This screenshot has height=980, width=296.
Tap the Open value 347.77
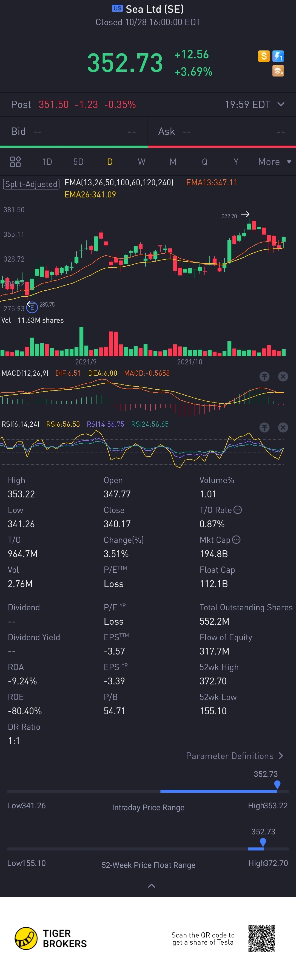tap(117, 494)
